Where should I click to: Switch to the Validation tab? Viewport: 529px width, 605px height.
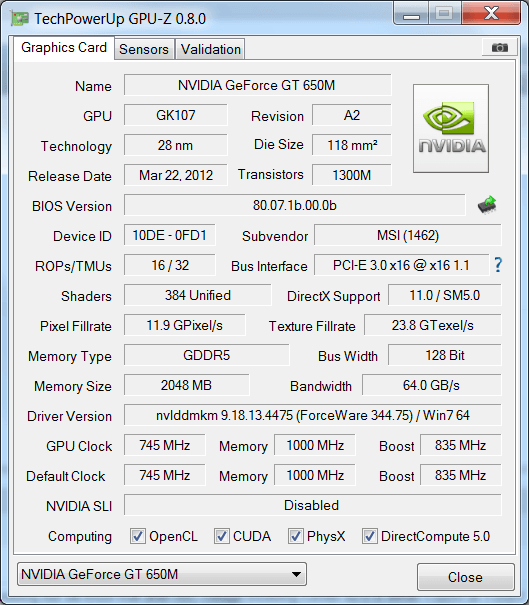211,49
